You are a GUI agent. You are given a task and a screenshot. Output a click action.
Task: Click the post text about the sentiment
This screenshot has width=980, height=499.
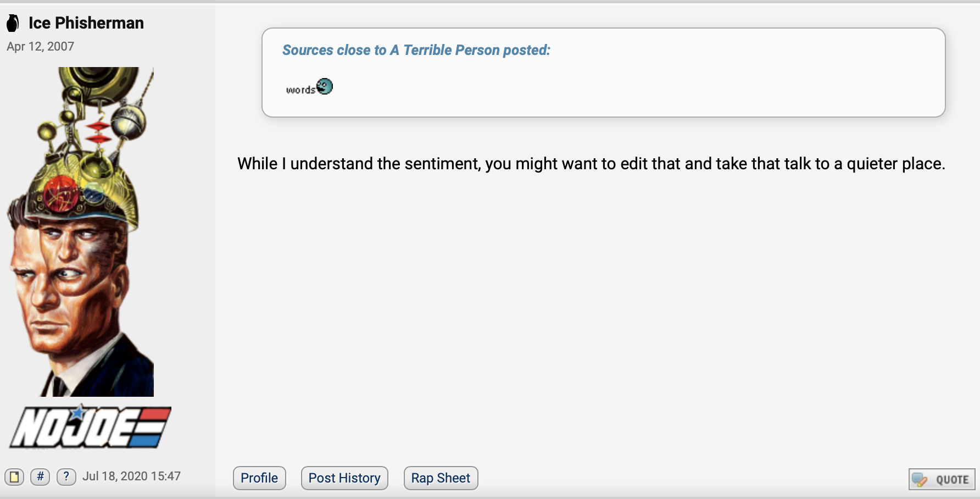(591, 164)
